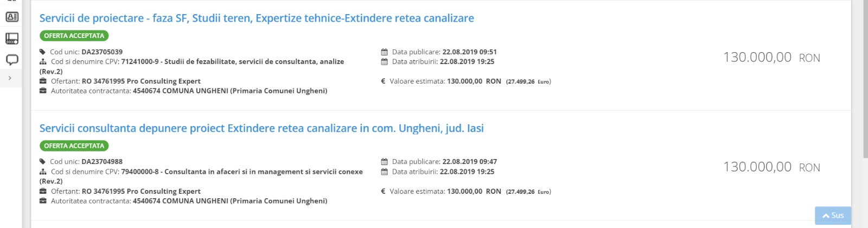This screenshot has width=868, height=228.
Task: Open the chat bubble sidebar icon
Action: (x=11, y=60)
